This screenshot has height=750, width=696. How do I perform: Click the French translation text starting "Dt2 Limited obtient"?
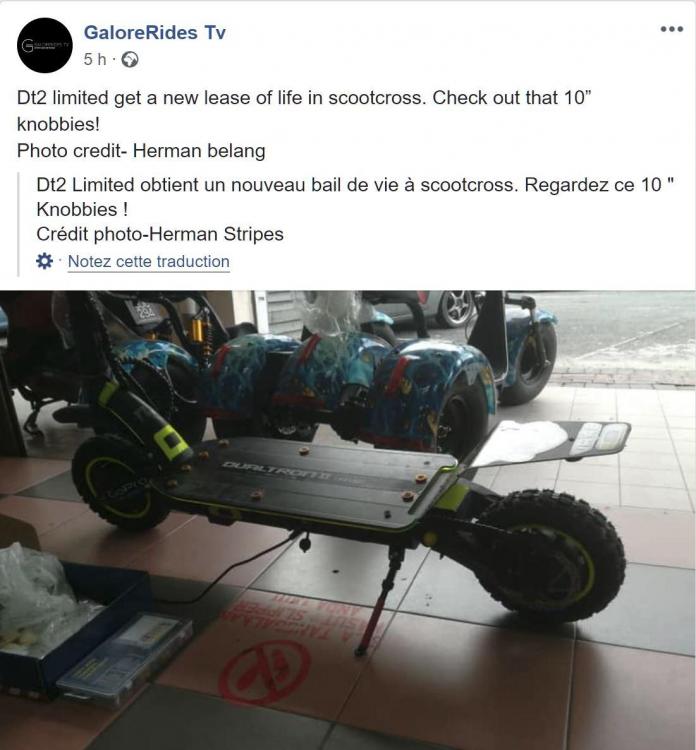(355, 197)
